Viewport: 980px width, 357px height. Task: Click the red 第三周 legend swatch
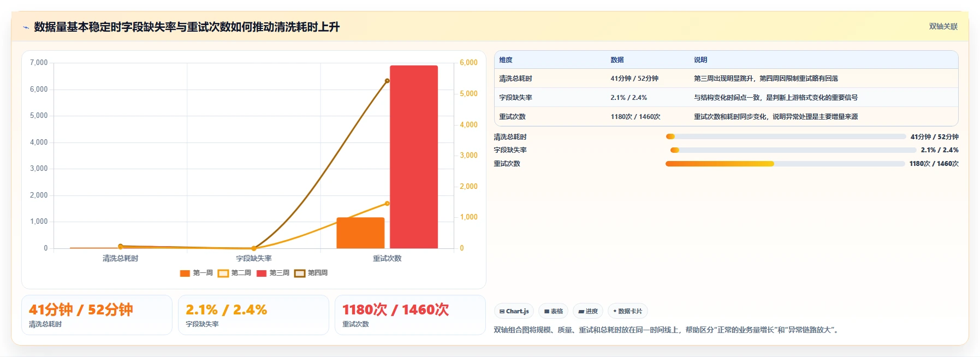point(262,273)
